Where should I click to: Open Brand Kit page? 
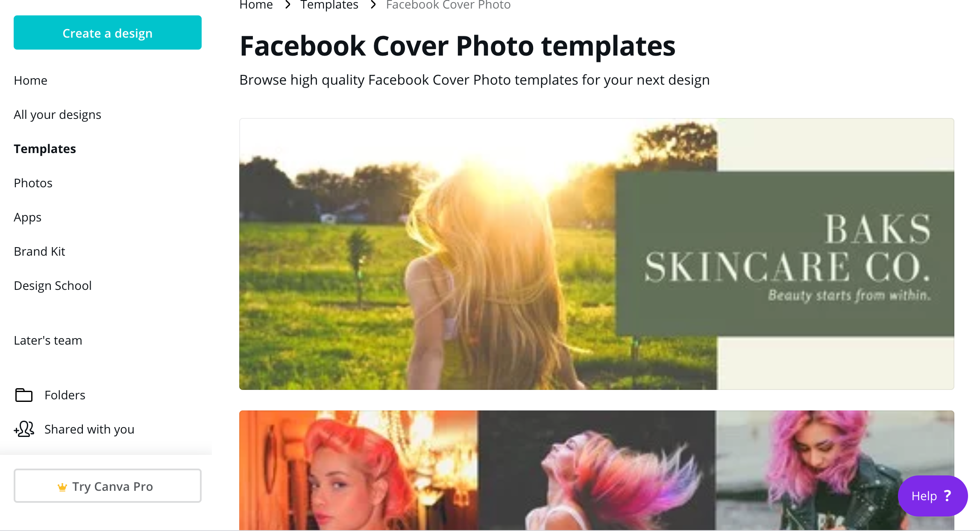[39, 251]
